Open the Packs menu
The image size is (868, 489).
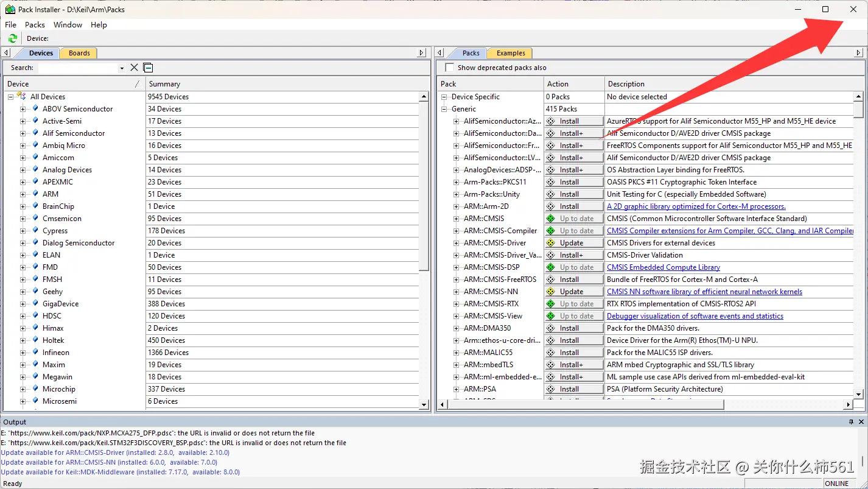point(35,25)
